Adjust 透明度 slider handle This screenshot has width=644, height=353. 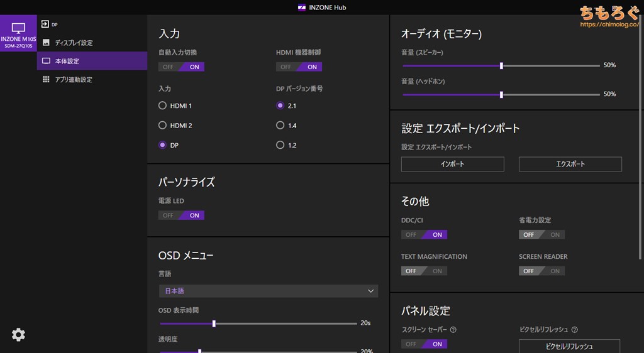point(200,351)
